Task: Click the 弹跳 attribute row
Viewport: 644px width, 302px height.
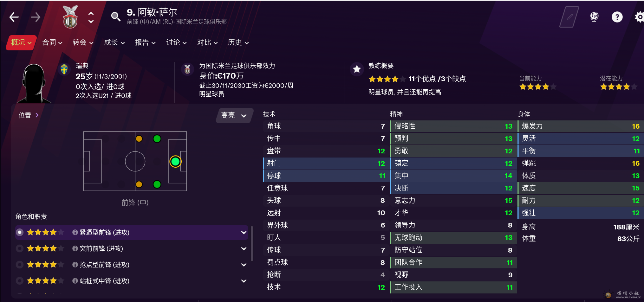Action: (581, 163)
